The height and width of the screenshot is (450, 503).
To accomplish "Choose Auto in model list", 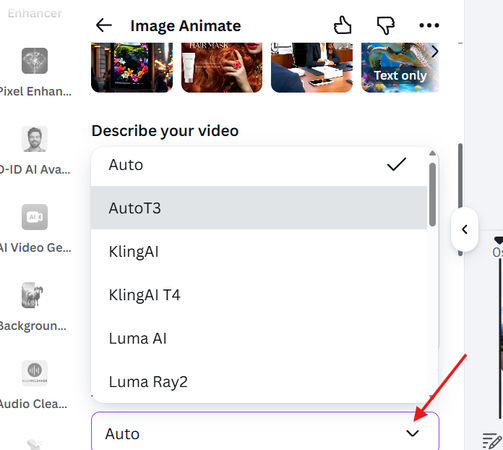I will (259, 165).
